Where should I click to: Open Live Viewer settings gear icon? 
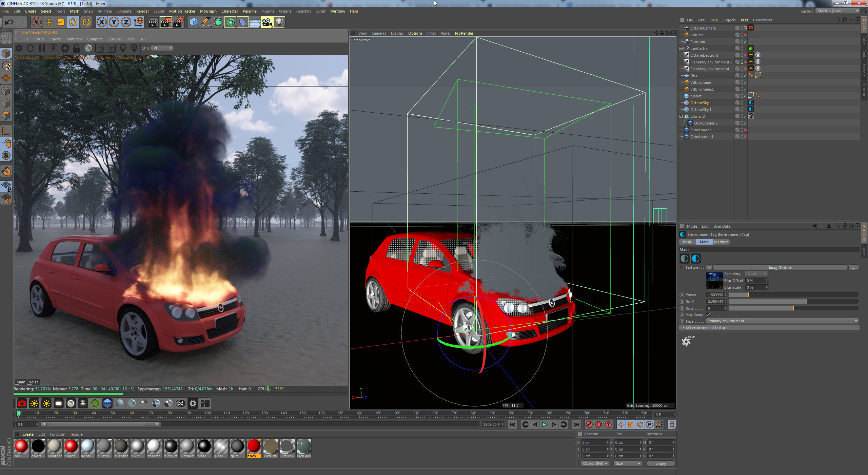tap(65, 48)
